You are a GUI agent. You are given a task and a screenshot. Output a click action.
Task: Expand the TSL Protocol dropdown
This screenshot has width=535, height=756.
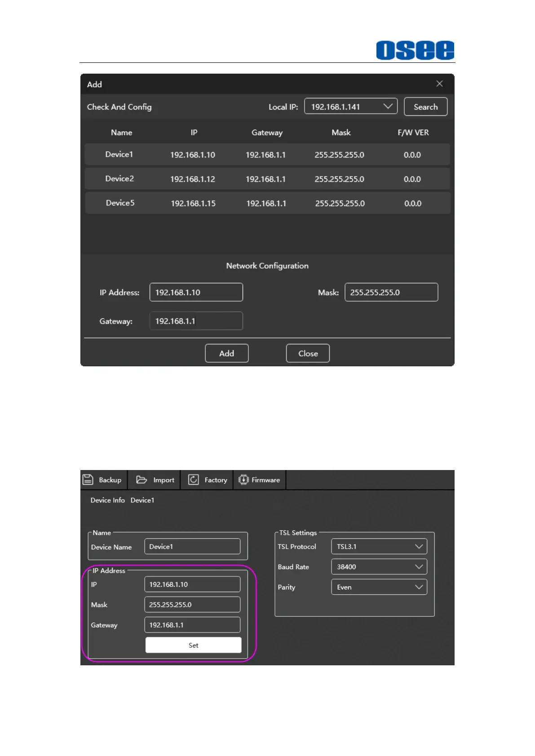point(379,546)
